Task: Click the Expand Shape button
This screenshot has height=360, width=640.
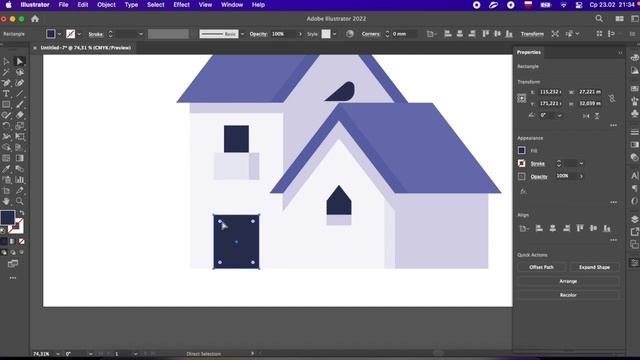Action: point(594,267)
